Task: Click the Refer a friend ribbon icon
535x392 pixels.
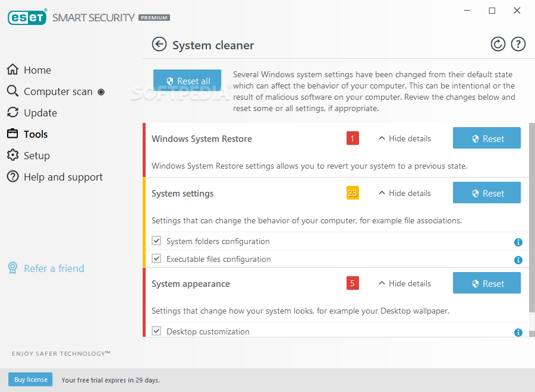Action: [x=12, y=268]
